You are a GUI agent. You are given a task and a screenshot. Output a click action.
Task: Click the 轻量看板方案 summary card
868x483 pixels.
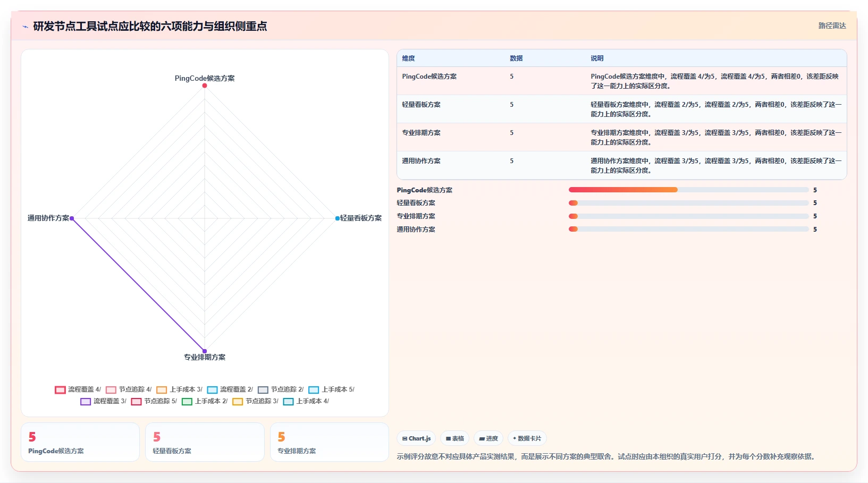205,442
